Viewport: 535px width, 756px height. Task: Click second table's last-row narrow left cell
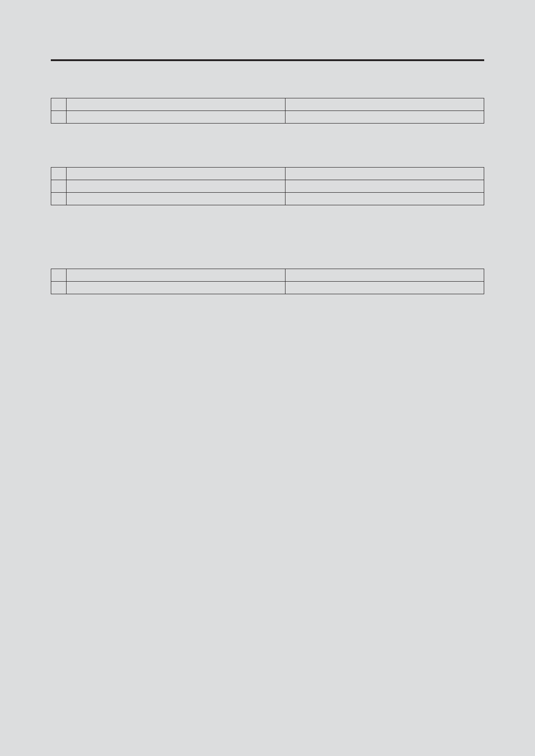coord(58,199)
